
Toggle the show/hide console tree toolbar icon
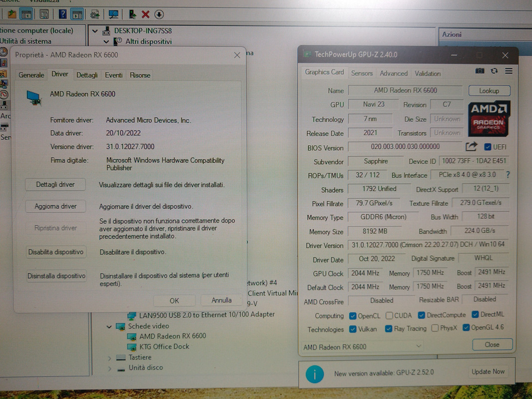click(26, 14)
